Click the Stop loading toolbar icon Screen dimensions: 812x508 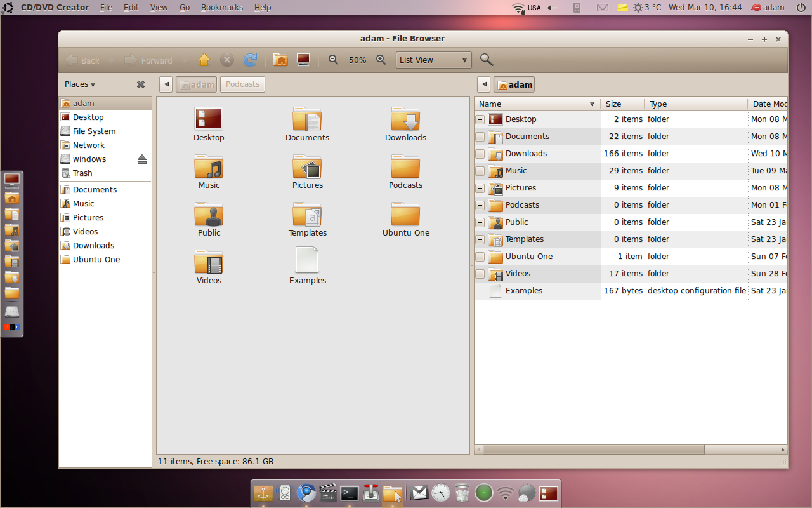(227, 60)
